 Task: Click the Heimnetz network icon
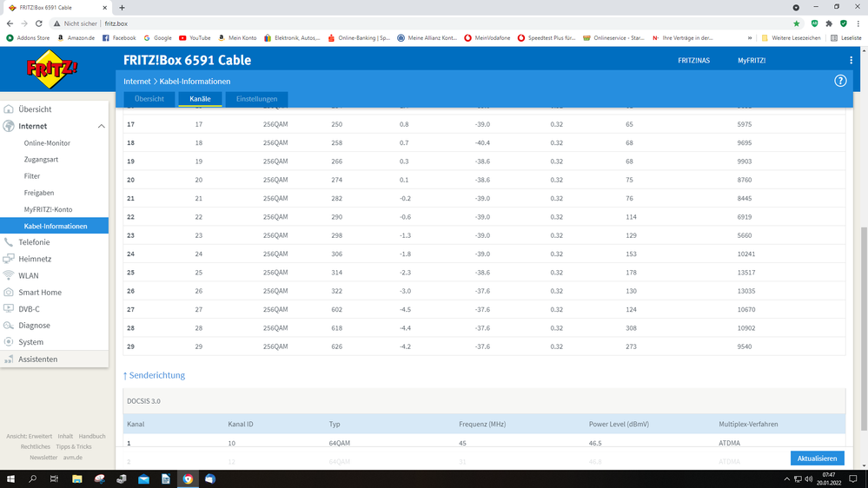(9, 259)
